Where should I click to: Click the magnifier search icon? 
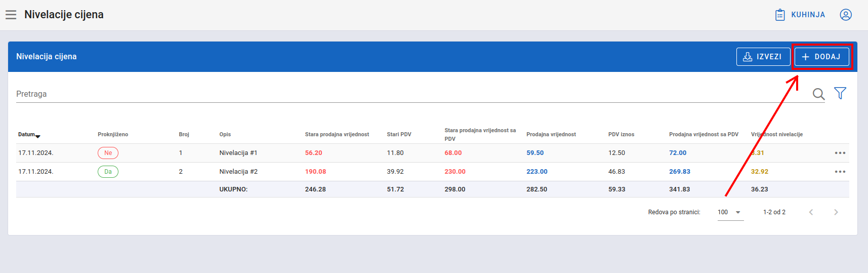click(x=818, y=94)
